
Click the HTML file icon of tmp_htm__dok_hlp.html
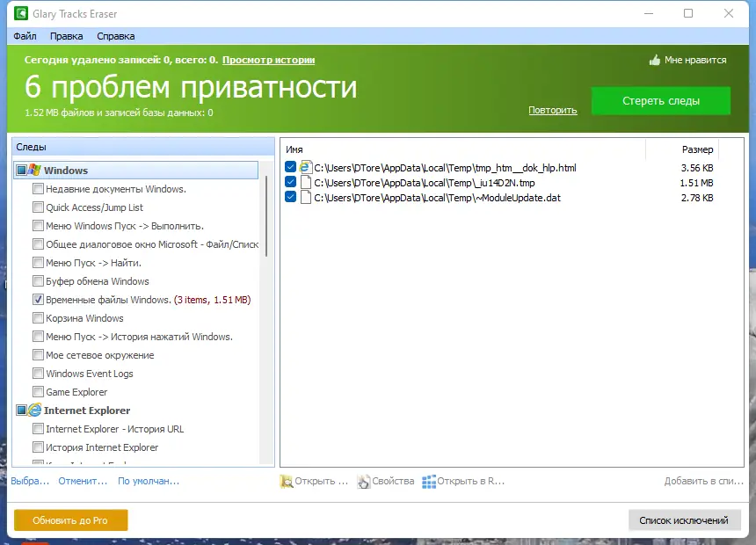point(305,167)
